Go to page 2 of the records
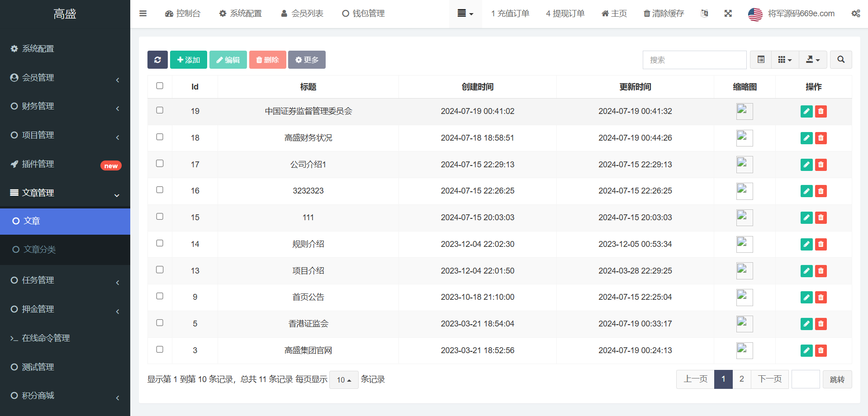 (x=742, y=379)
